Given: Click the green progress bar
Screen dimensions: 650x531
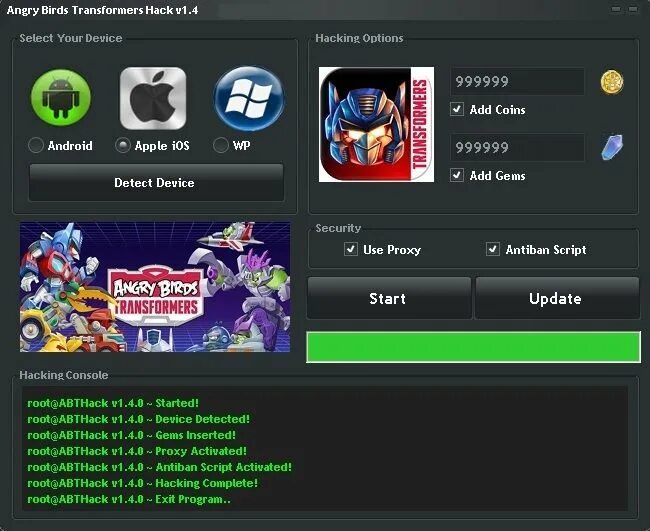Looking at the screenshot, I should (473, 347).
